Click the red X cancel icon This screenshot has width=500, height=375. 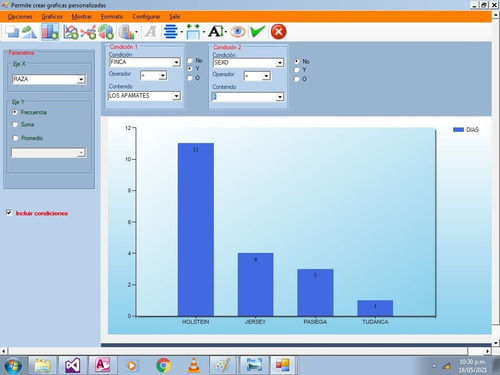point(278,32)
